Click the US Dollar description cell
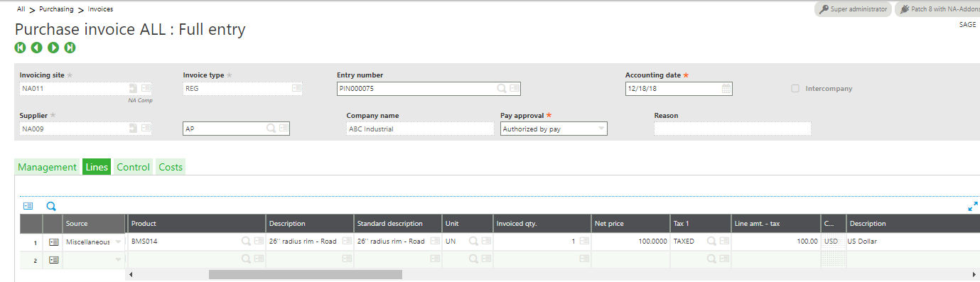Image resolution: width=980 pixels, height=282 pixels. click(x=913, y=242)
